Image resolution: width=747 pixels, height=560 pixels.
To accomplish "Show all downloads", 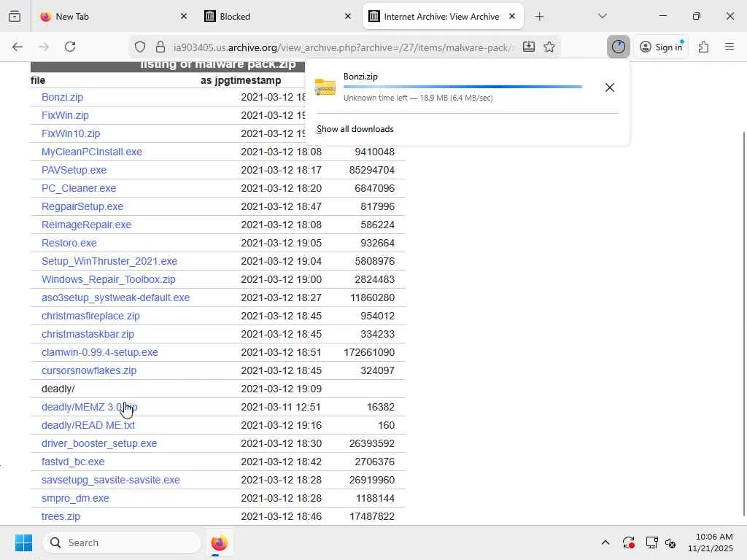I will (x=355, y=129).
